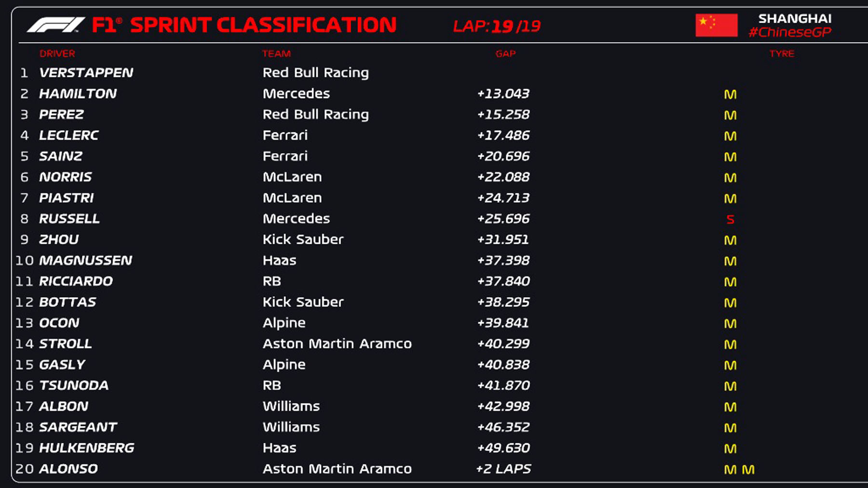Viewport: 868px width, 488px height.
Task: Click the LAP 19/19 counter
Action: coord(497,26)
